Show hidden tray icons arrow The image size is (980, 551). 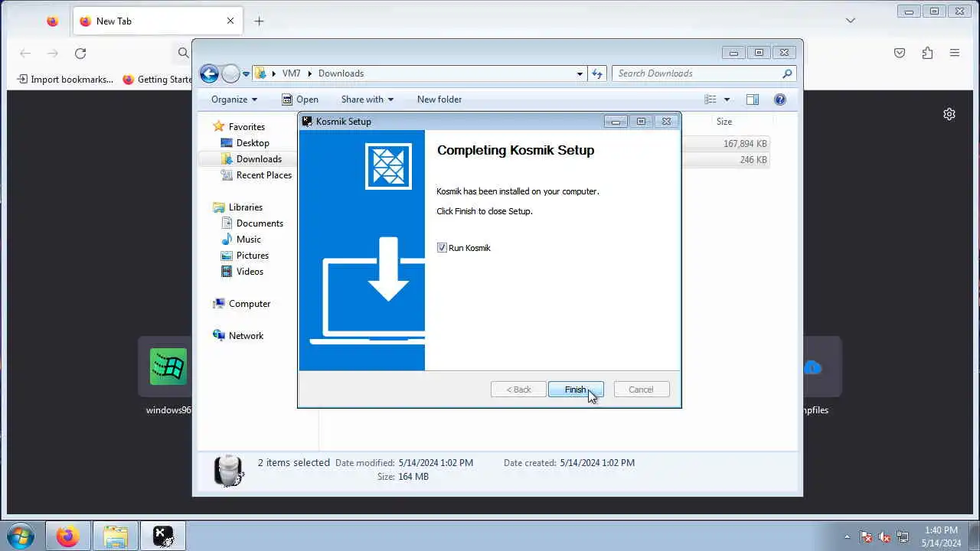(x=847, y=536)
